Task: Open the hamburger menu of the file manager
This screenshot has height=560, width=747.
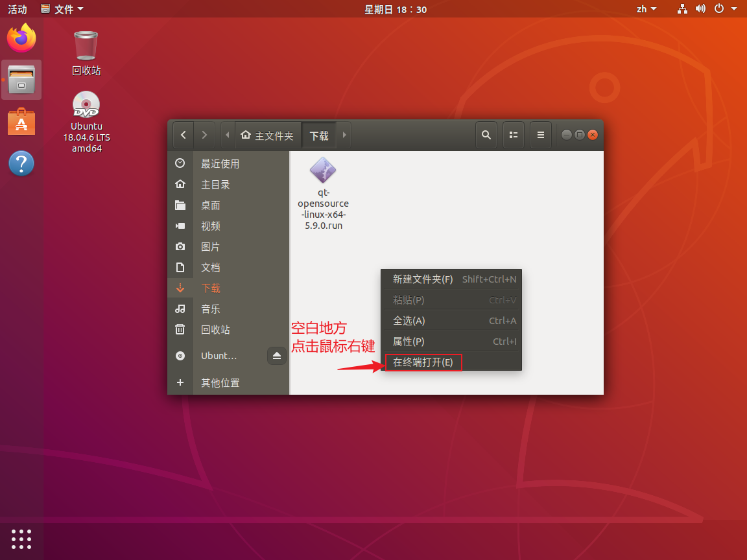Action: (540, 134)
